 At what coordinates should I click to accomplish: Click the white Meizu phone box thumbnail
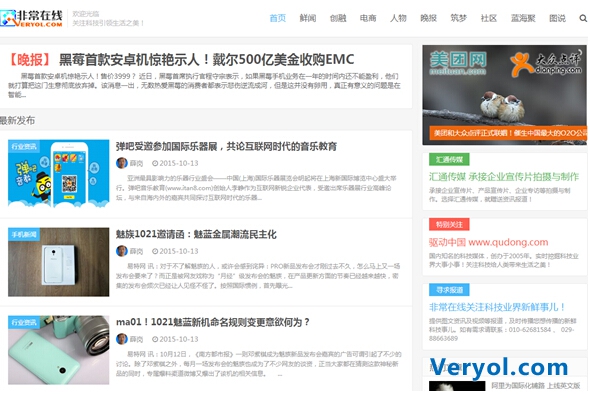(x=59, y=262)
